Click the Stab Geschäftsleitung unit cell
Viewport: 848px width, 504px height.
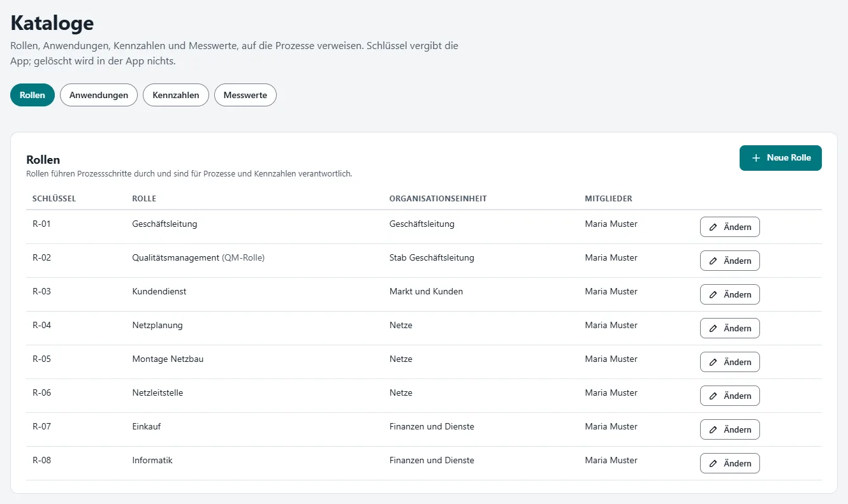(432, 257)
